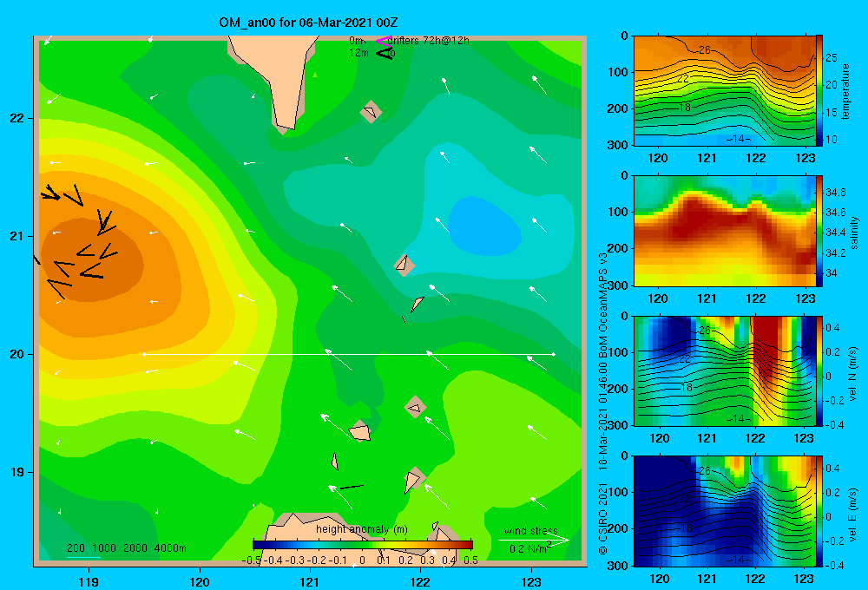The height and width of the screenshot is (590, 868).
Task: Click the 300 depth label on salinity panel
Action: click(x=620, y=285)
